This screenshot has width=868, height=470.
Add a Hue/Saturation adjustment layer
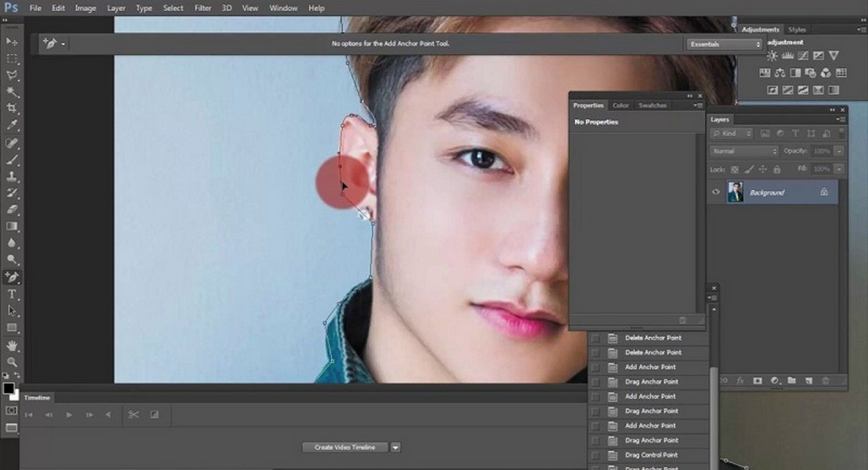click(x=765, y=73)
